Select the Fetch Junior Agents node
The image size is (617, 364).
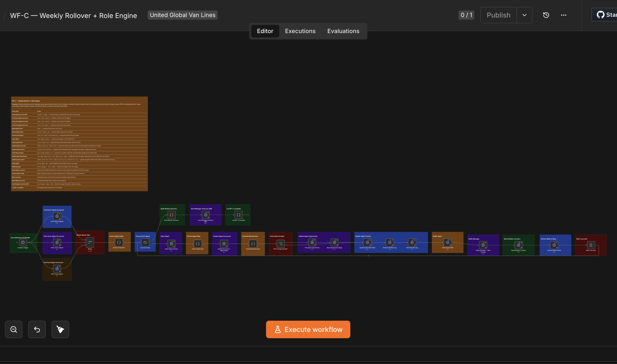(57, 242)
